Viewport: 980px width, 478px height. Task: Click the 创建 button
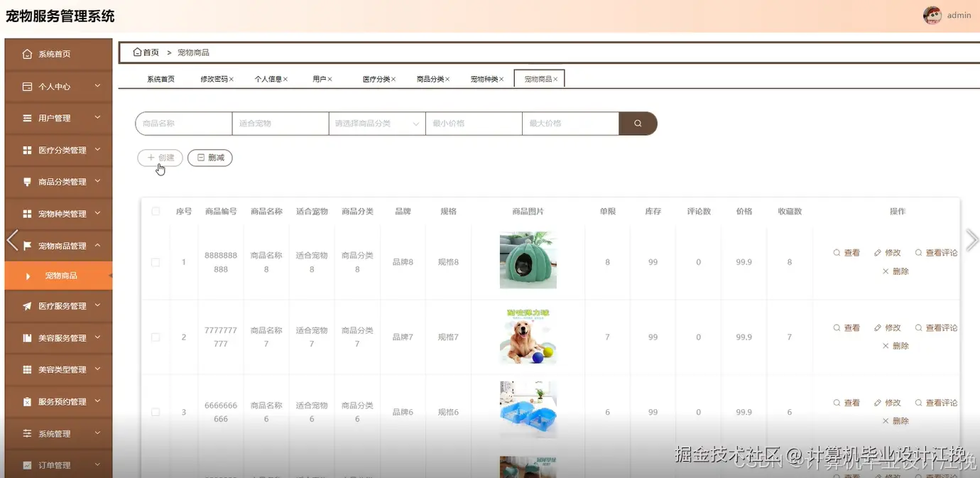point(160,158)
